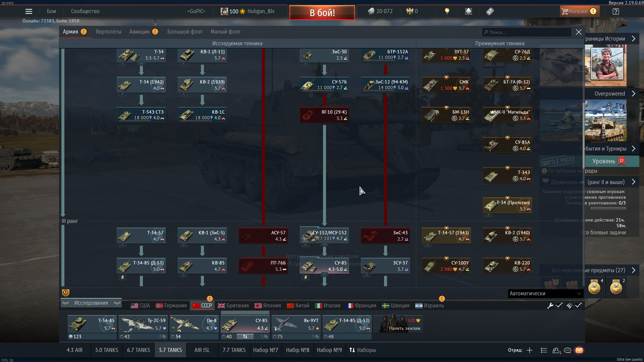Toggle the auto-repair checkbox
Viewport: 644px width, 362px height.
pyautogui.click(x=559, y=306)
